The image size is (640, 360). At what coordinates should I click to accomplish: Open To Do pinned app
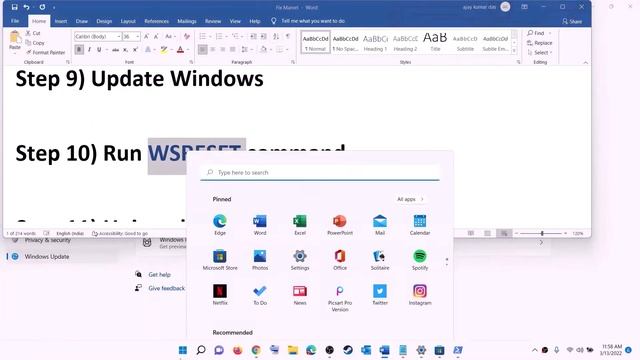pyautogui.click(x=260, y=295)
